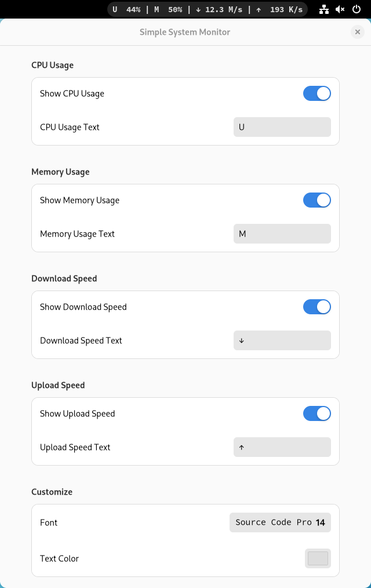Click the wired network icon in top bar
371x588 pixels.
[x=325, y=9]
